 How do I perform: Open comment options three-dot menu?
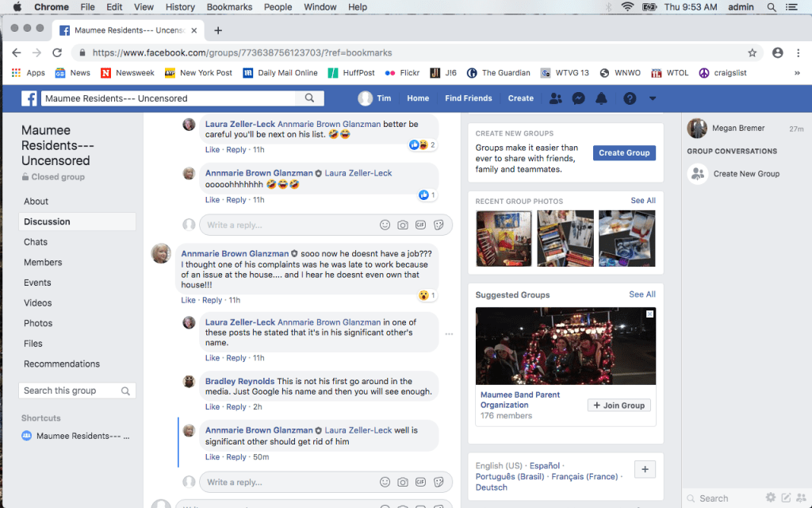(x=449, y=334)
